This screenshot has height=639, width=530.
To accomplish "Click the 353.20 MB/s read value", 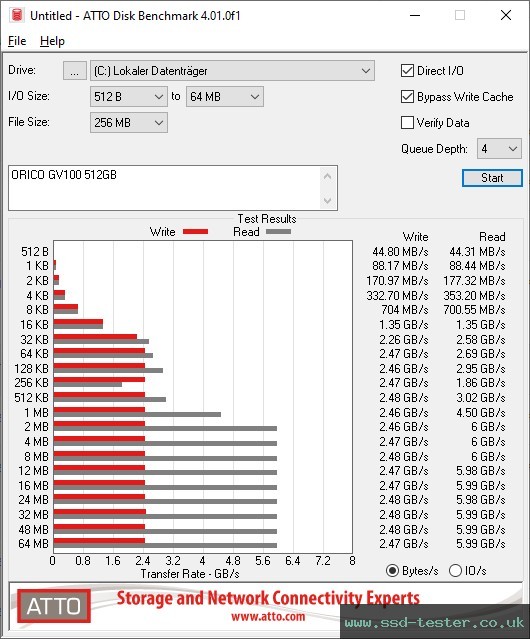I will [x=475, y=295].
